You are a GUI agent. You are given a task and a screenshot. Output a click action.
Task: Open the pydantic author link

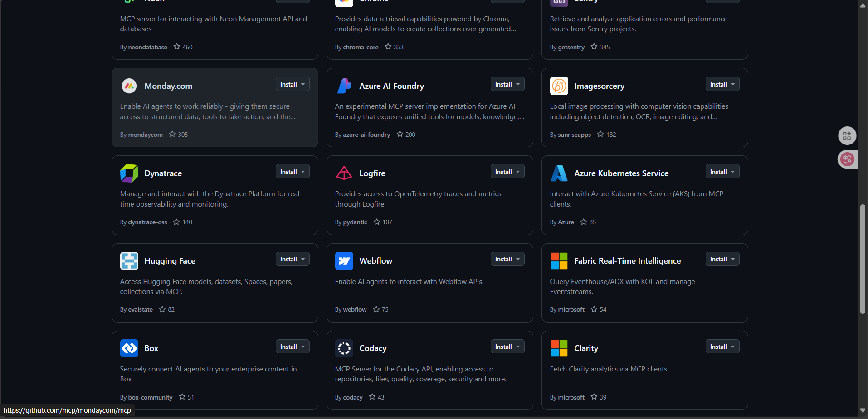click(355, 222)
